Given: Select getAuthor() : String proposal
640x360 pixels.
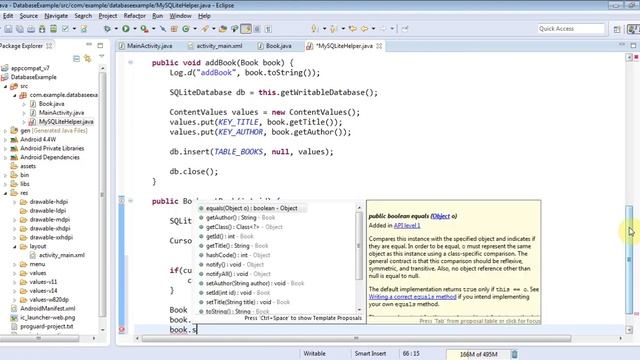Looking at the screenshot, I should (240, 218).
